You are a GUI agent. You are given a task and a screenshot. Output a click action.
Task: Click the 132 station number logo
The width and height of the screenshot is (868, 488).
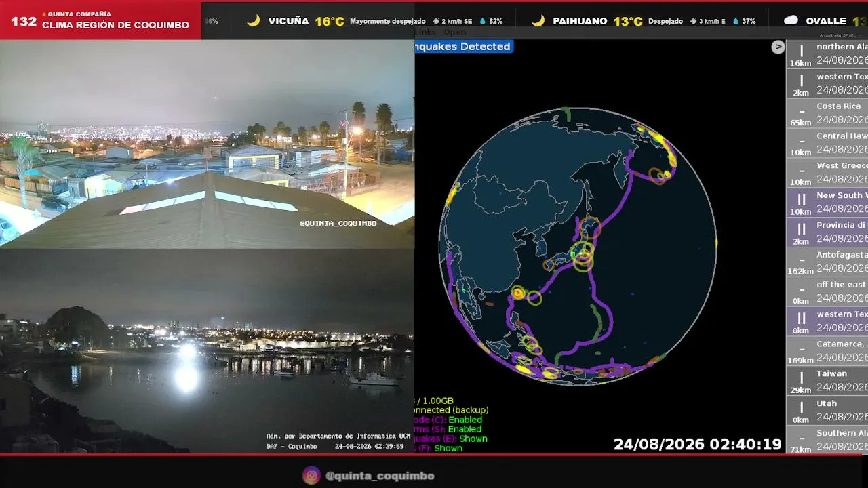[24, 22]
